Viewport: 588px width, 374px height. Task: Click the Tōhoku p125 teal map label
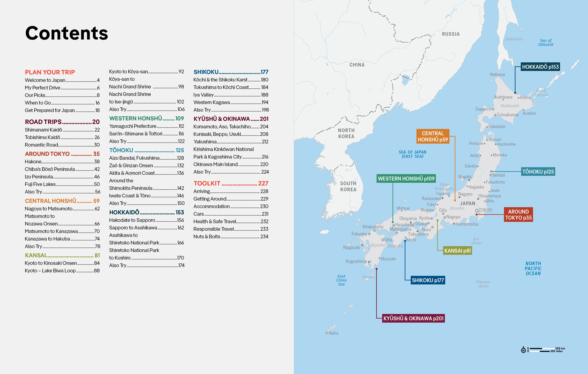click(x=538, y=172)
